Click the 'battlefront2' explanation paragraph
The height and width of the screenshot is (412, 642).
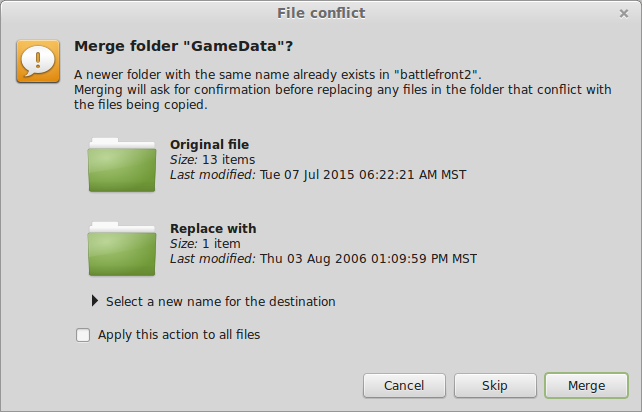coord(343,90)
